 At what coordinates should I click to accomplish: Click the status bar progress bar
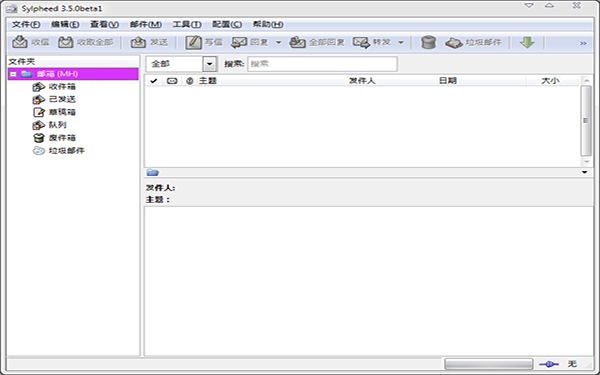pos(489,364)
